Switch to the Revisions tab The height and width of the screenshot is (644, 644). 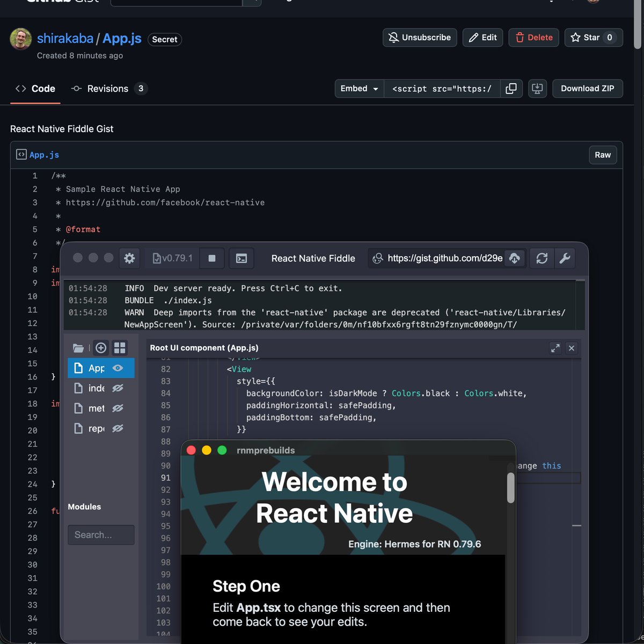tap(108, 89)
